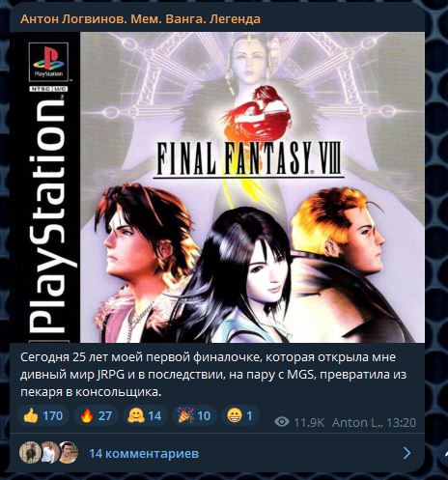Image resolution: width=448 pixels, height=480 pixels.
Task: Click the PlayStation logo on the cover
Action: 48,62
